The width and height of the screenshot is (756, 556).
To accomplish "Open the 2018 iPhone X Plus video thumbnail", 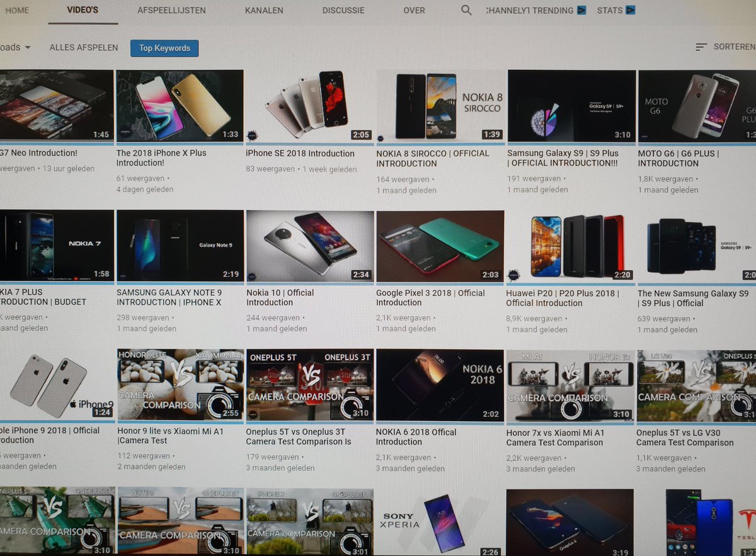I will click(180, 106).
